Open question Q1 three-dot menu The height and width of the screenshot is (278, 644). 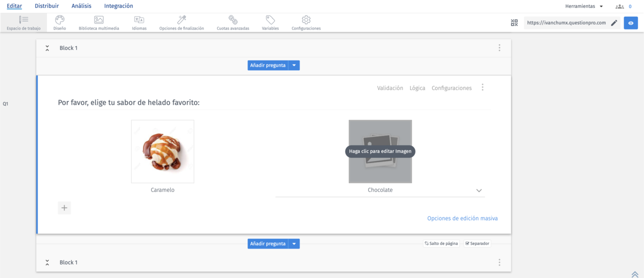tap(482, 87)
